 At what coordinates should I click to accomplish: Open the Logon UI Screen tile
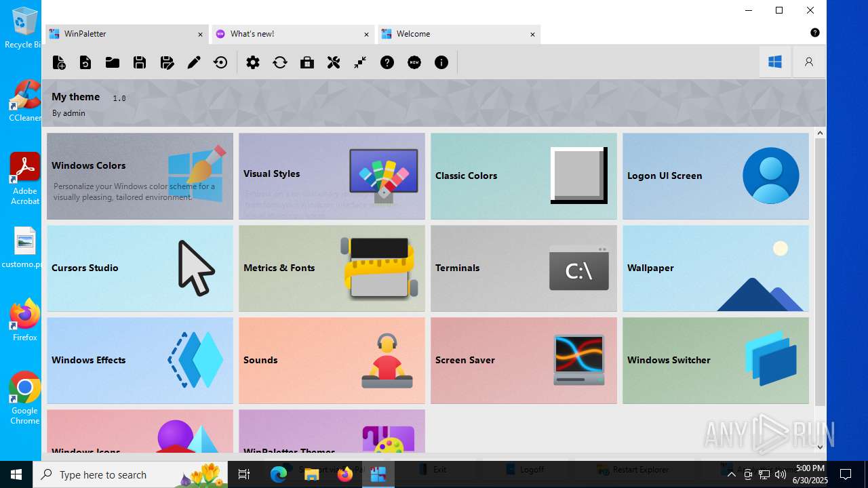coord(715,176)
